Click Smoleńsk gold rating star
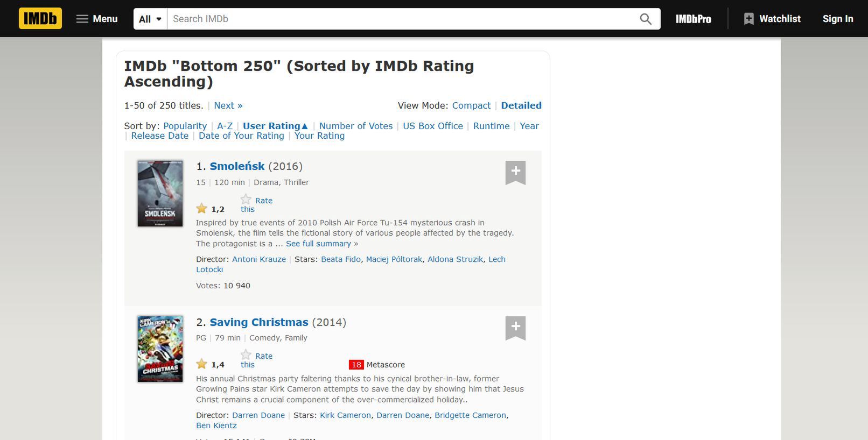 tap(202, 208)
